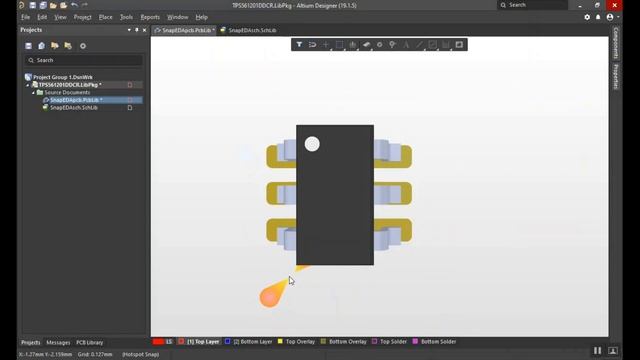Click the Save icon in title bar

[32, 5]
